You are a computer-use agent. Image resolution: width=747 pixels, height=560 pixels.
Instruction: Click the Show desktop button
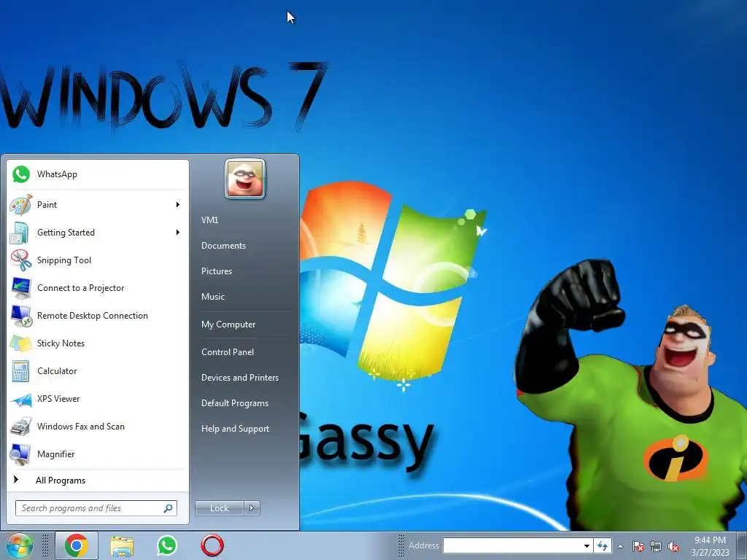[741, 545]
